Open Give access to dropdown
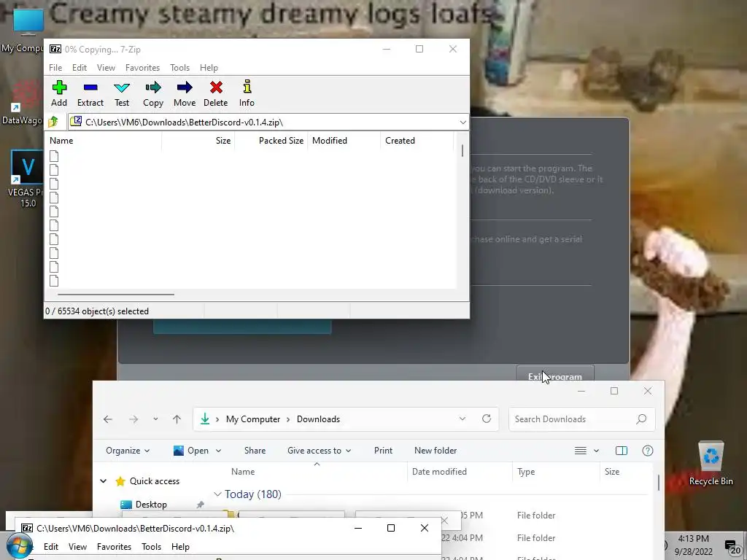The width and height of the screenshot is (747, 560). click(320, 451)
